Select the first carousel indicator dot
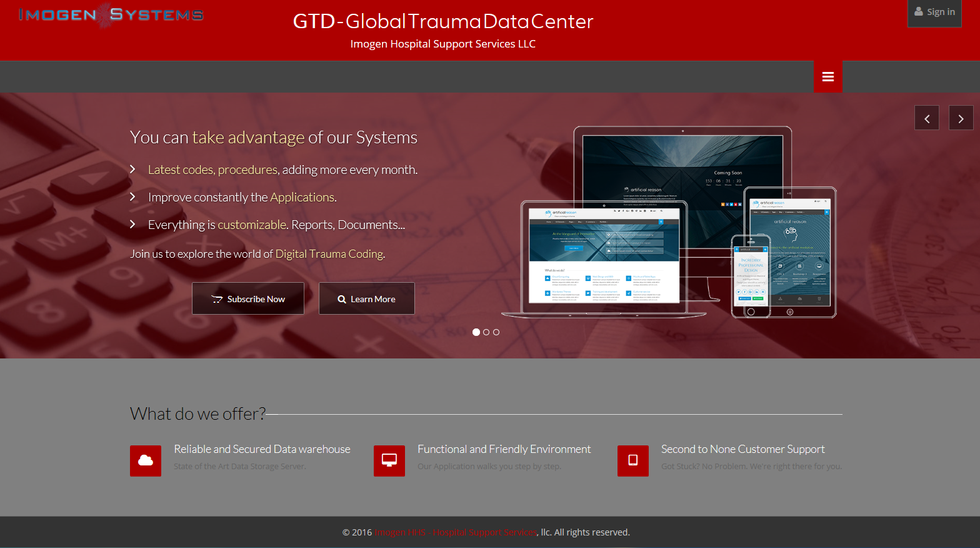The image size is (980, 548). coord(476,332)
